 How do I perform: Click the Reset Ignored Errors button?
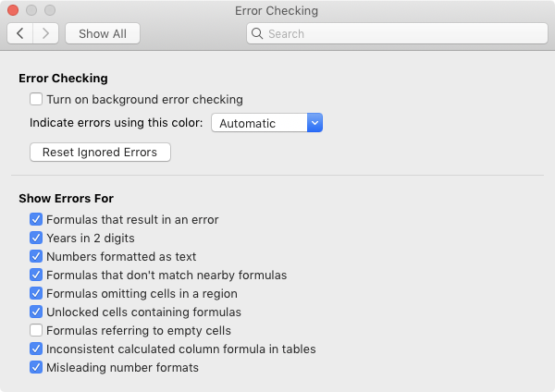point(100,152)
